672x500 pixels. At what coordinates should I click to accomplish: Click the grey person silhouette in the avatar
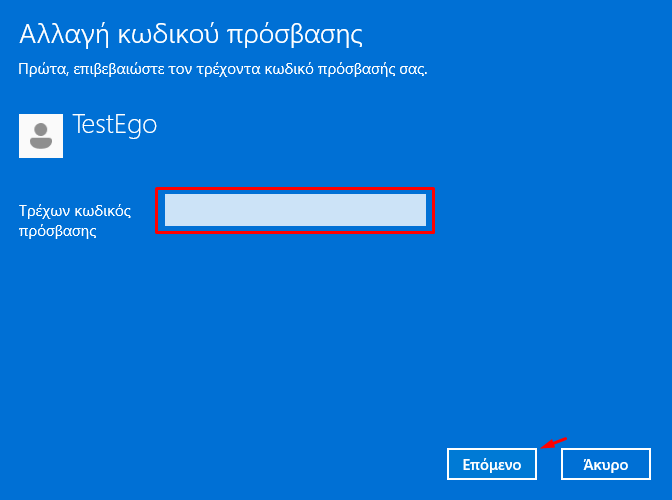[x=41, y=136]
